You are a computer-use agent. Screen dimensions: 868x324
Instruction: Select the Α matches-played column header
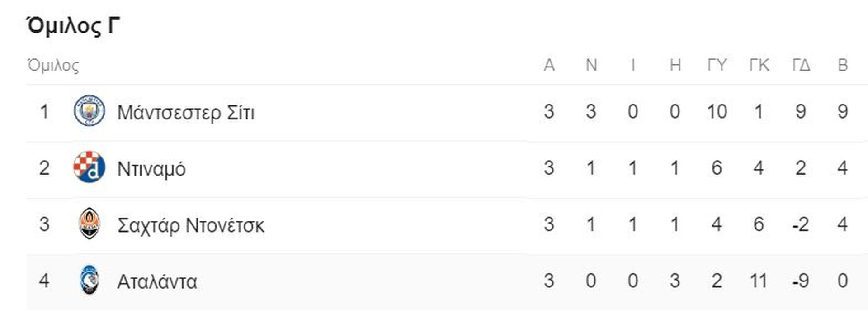549,65
